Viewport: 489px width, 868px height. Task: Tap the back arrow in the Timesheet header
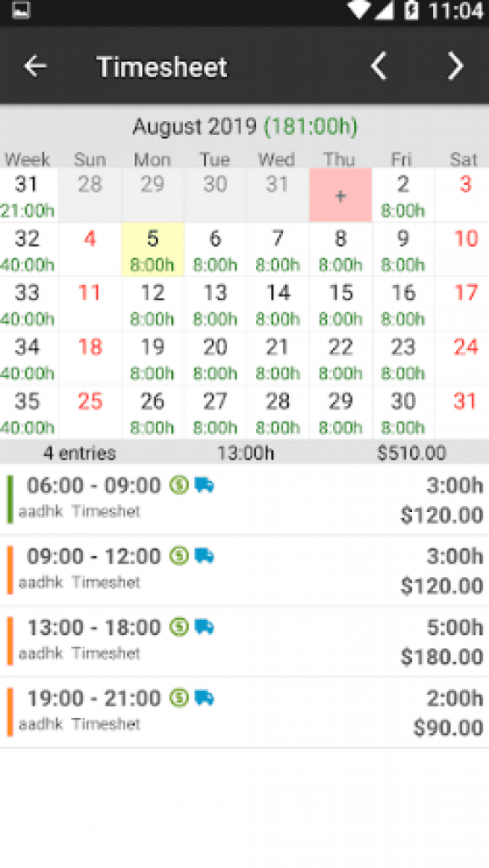(35, 66)
